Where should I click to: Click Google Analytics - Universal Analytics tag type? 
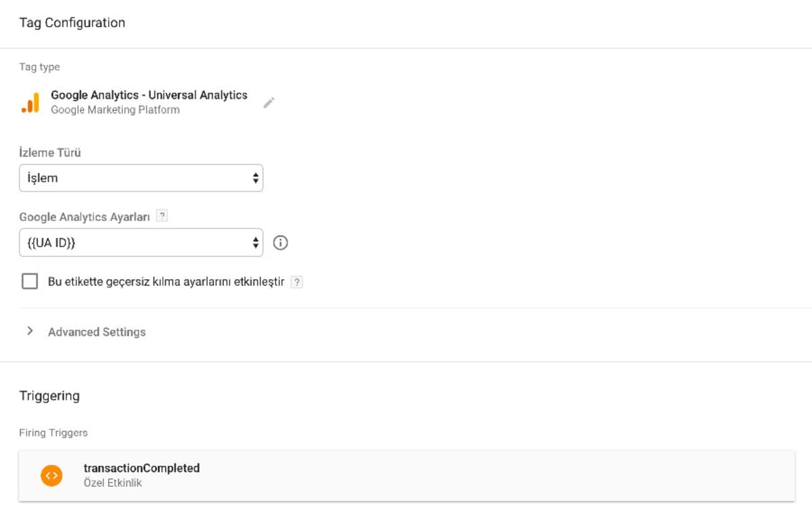[x=149, y=95]
